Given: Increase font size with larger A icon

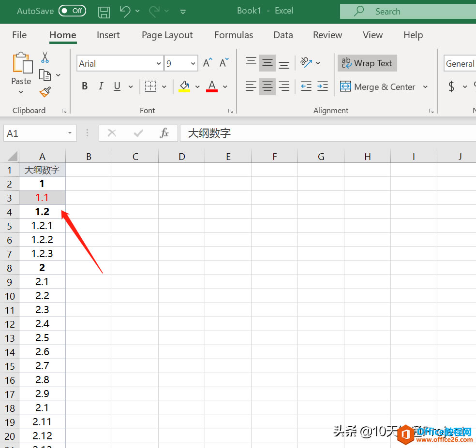Looking at the screenshot, I should click(208, 63).
